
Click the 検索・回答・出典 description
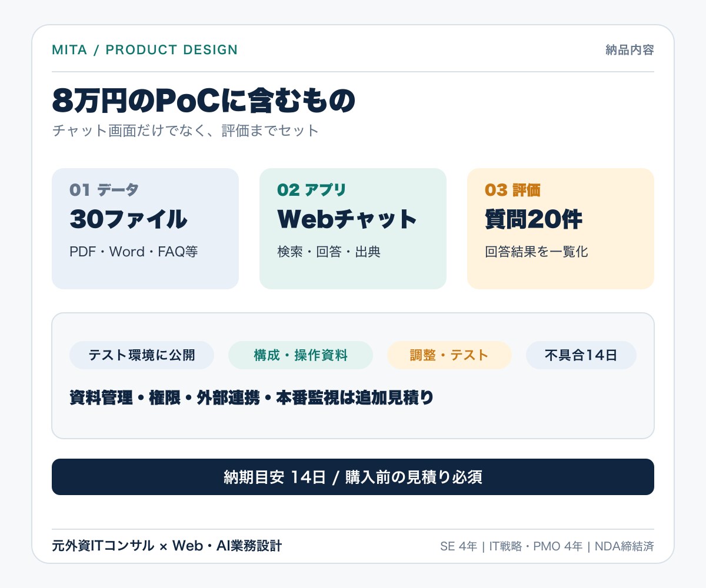click(329, 252)
